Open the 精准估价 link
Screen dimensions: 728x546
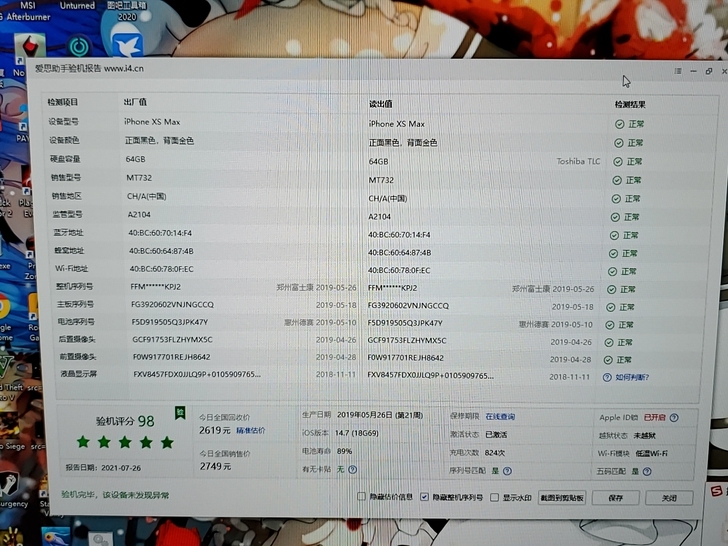[251, 430]
